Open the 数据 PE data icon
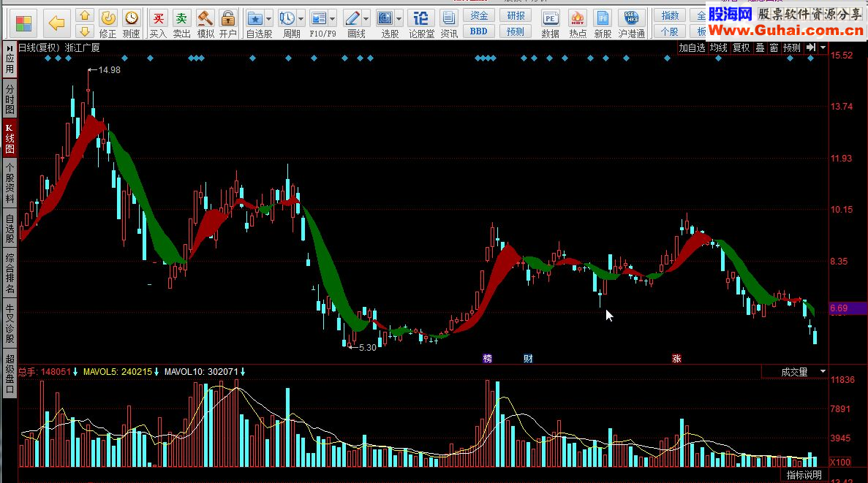The height and width of the screenshot is (483, 868). point(550,24)
